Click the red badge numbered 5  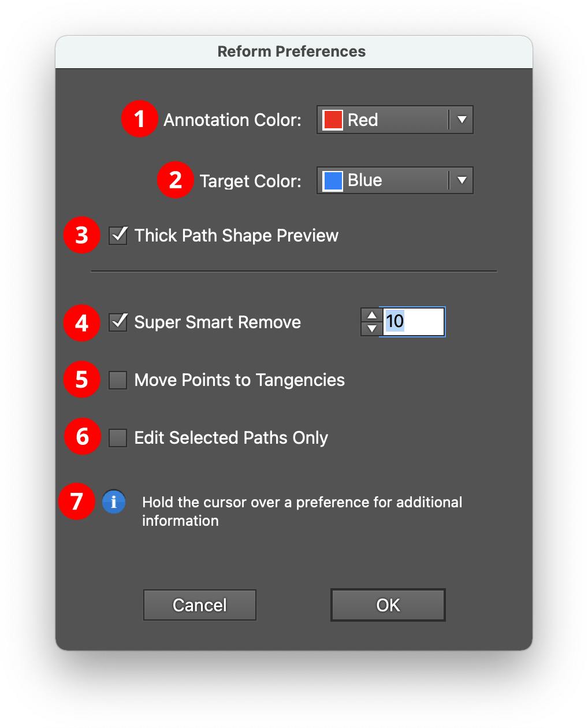pyautogui.click(x=81, y=380)
